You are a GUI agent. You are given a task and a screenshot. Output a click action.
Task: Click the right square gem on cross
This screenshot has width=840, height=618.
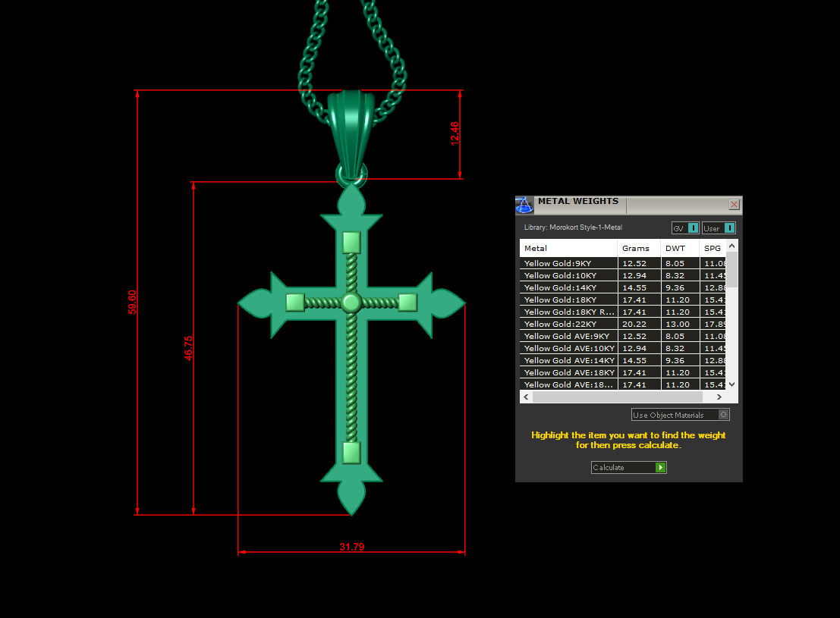[407, 303]
